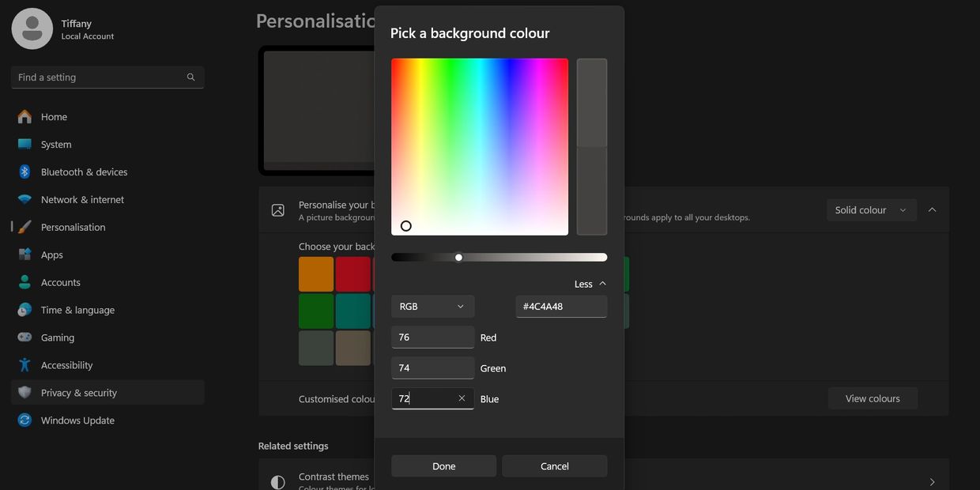Open Windows Update sync icon

[24, 420]
